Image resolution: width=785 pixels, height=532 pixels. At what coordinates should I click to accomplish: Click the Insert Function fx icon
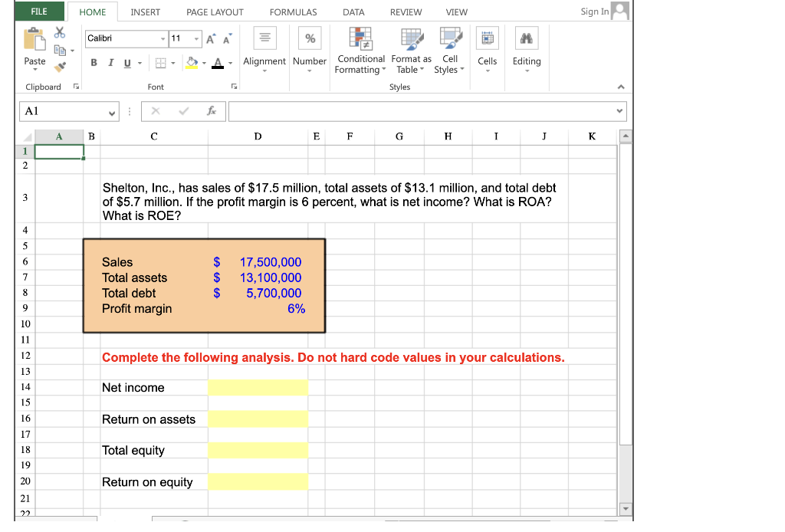point(212,110)
